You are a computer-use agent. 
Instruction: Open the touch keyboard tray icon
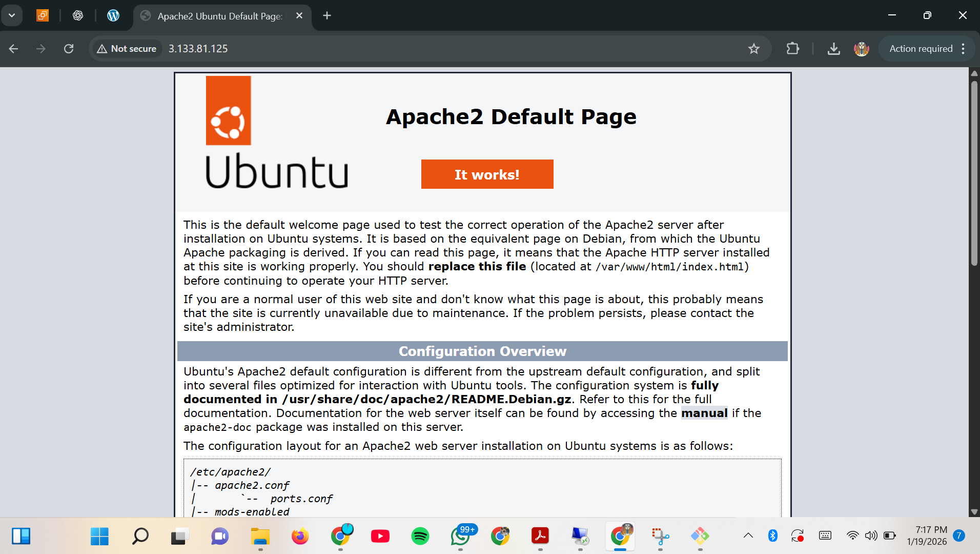(x=825, y=536)
